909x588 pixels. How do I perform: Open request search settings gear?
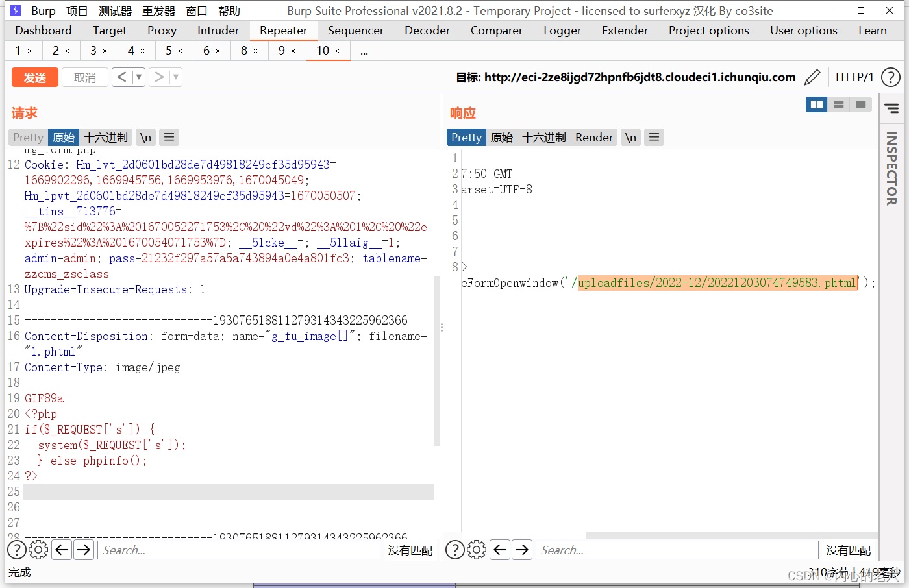tap(38, 550)
